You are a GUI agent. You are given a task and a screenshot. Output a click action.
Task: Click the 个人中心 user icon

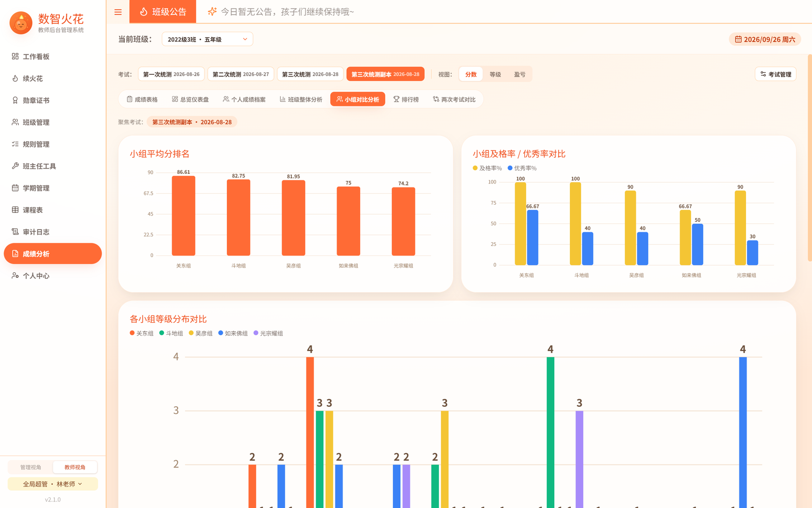pyautogui.click(x=15, y=275)
